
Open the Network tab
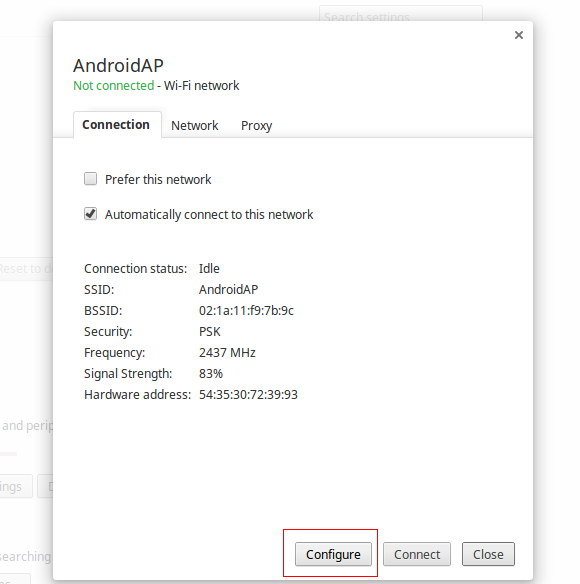[x=194, y=126]
